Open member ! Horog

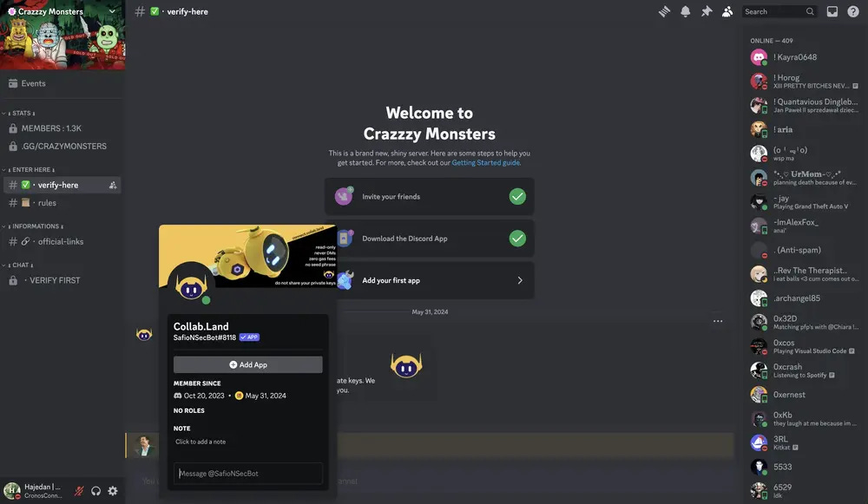(x=805, y=82)
